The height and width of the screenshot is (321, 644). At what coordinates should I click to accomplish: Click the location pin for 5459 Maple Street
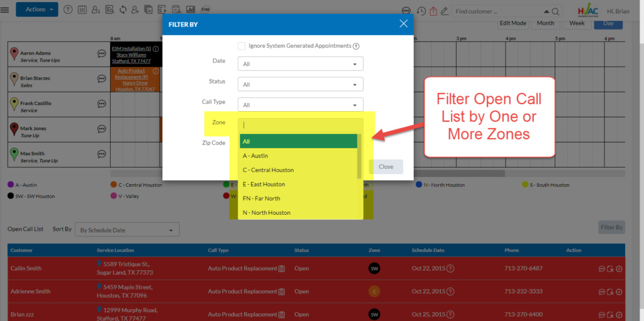click(99, 286)
